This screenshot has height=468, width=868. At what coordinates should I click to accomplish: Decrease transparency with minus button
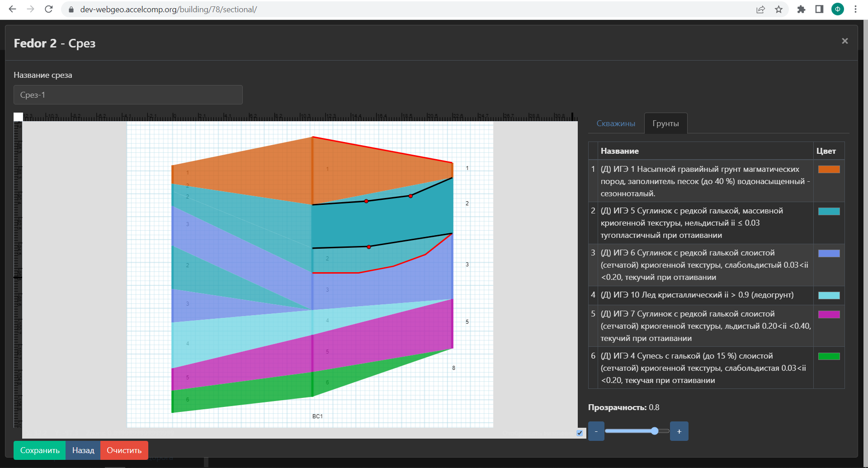point(596,431)
